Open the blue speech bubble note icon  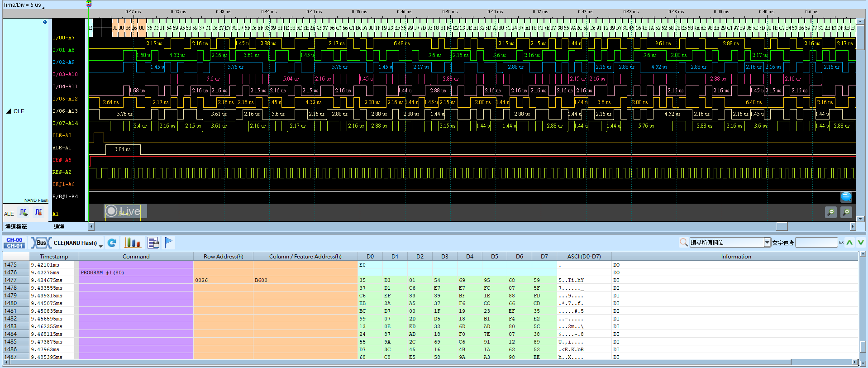pyautogui.click(x=846, y=196)
